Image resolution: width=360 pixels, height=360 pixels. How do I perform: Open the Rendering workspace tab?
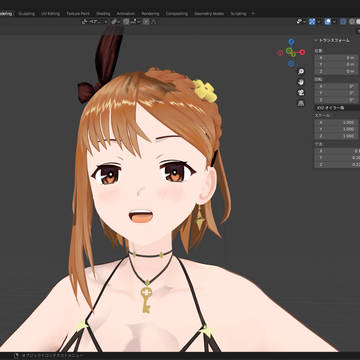pos(150,14)
